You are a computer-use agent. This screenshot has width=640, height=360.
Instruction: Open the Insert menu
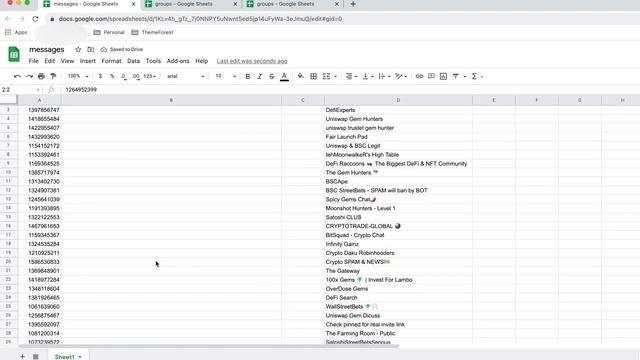click(87, 61)
